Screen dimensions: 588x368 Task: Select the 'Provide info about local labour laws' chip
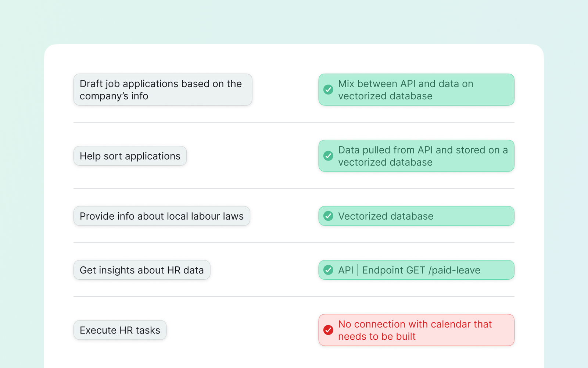click(162, 216)
